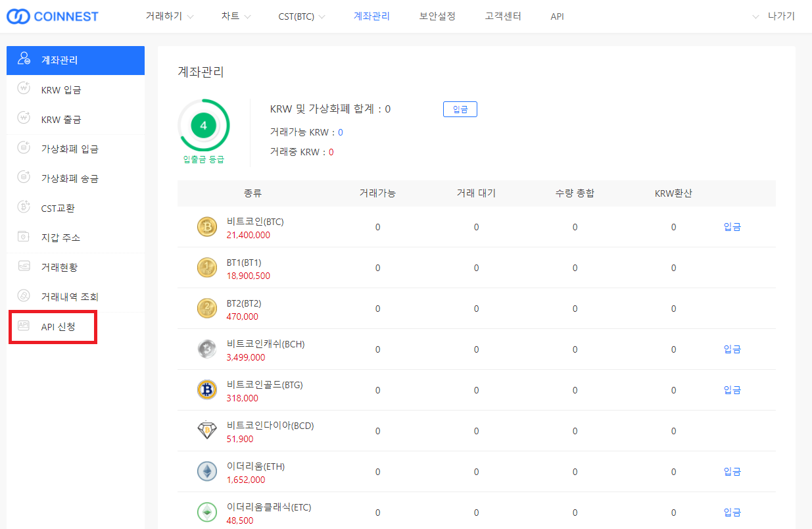
Task: Click the Ethereum (ETH) coin icon
Action: (x=207, y=472)
